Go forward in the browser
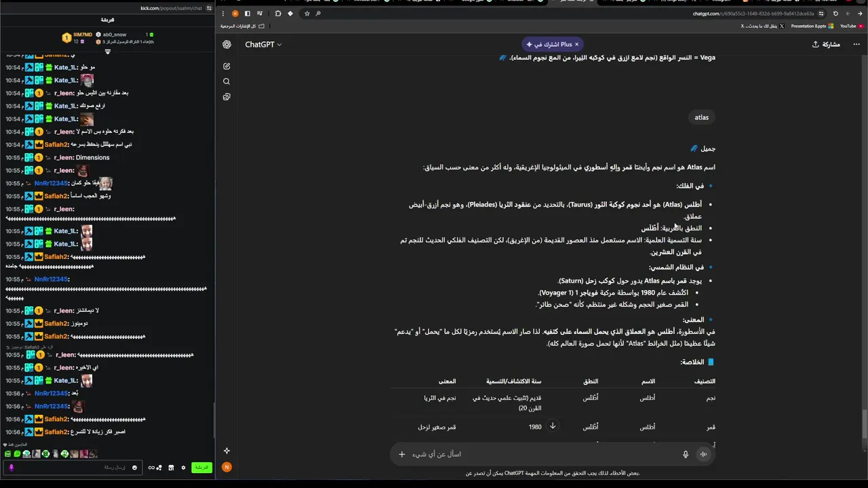 [x=848, y=14]
